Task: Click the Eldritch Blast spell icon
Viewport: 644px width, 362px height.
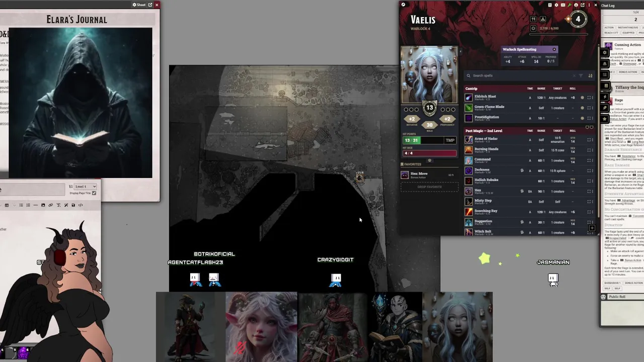Action: pos(469,98)
